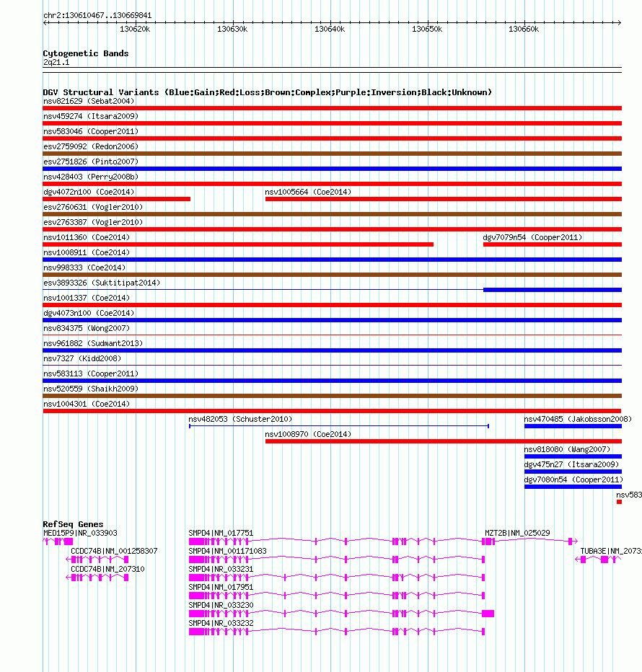Click the 130630k ruler label
The image size is (642, 672).
pyautogui.click(x=232, y=29)
